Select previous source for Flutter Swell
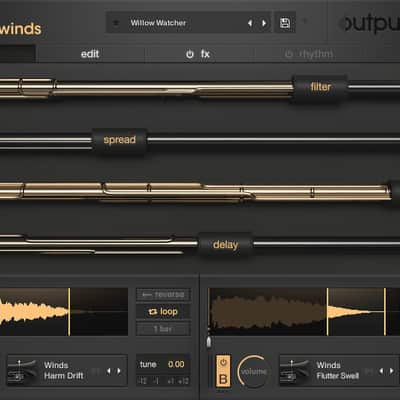The width and height of the screenshot is (400, 400). (x=381, y=371)
